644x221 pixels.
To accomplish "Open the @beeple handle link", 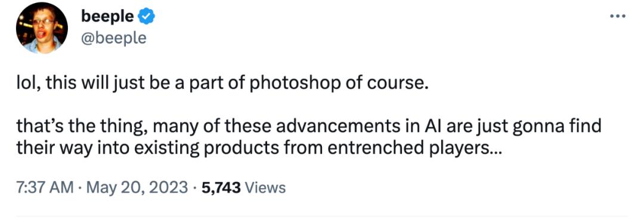I will [114, 38].
